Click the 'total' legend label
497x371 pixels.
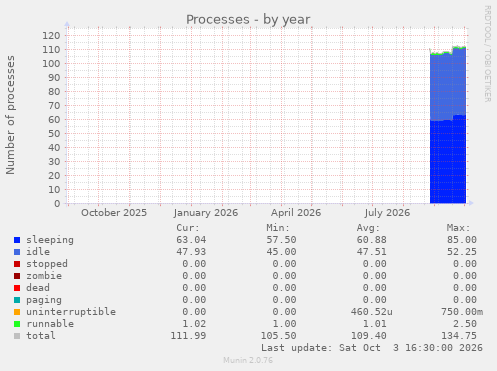click(x=41, y=336)
